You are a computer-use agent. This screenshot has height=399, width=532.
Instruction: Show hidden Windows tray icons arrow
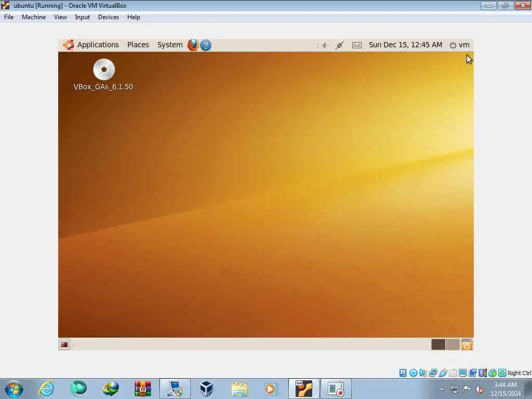point(442,389)
